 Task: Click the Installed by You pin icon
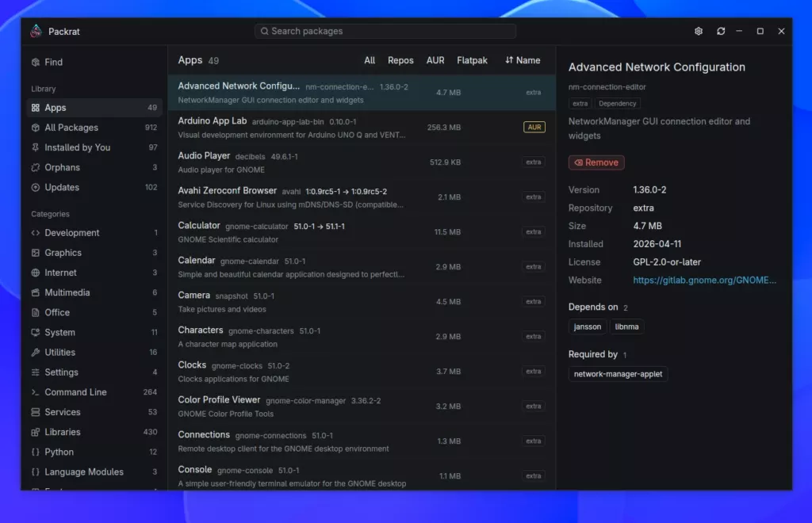click(x=35, y=147)
